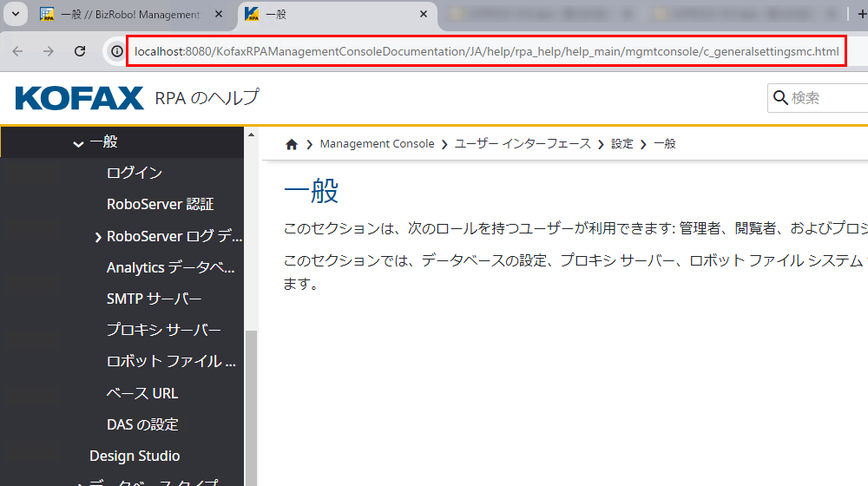The width and height of the screenshot is (868, 486).
Task: Click the KOFAX favicon on active tab
Action: pos(252,15)
